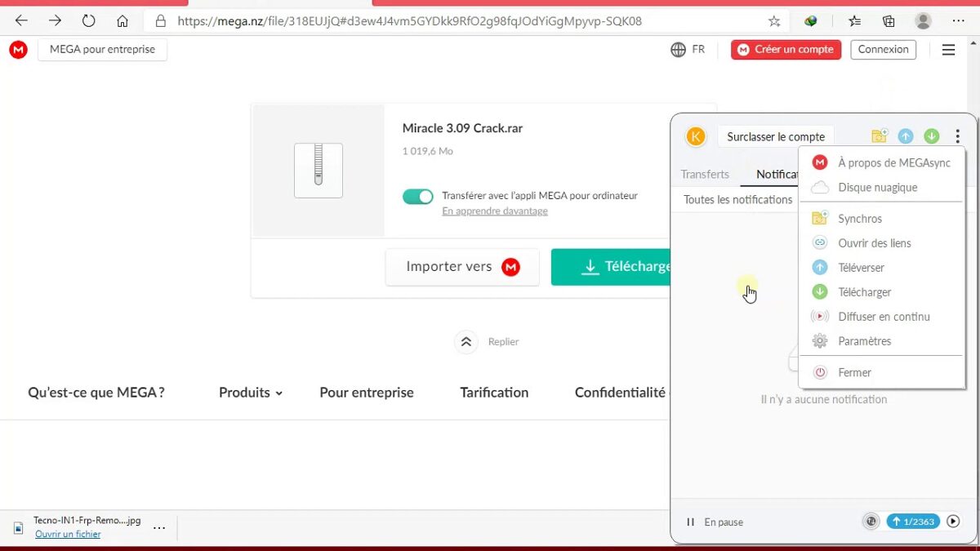The image size is (980, 551).
Task: Expand the Produits dropdown menu
Action: pyautogui.click(x=250, y=393)
